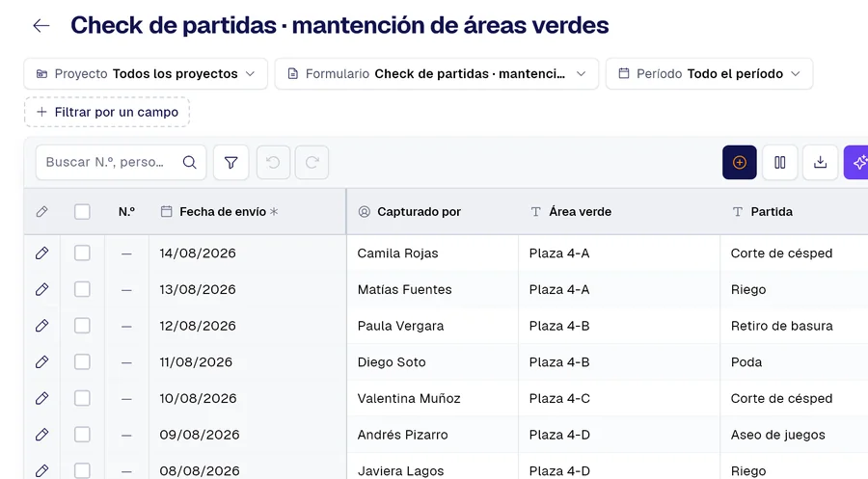Viewport: 868px width, 479px height.
Task: Select the checkbox for Andrés Pizarro row
Action: pyautogui.click(x=82, y=435)
